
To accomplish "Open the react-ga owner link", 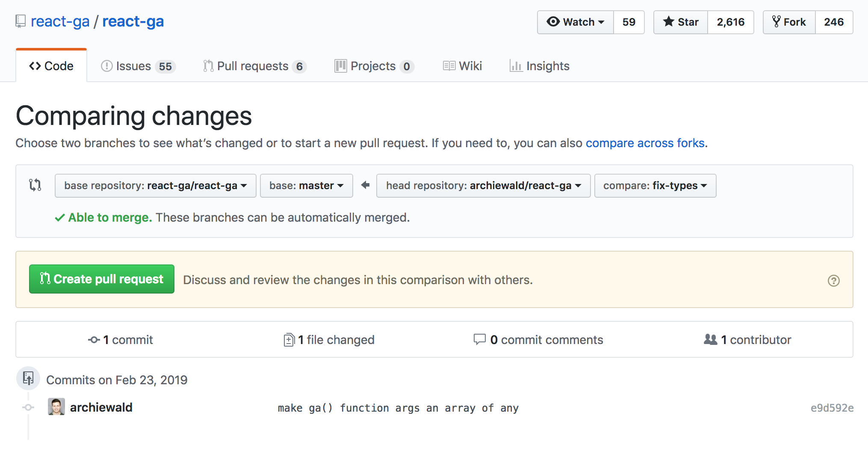I will point(60,21).
